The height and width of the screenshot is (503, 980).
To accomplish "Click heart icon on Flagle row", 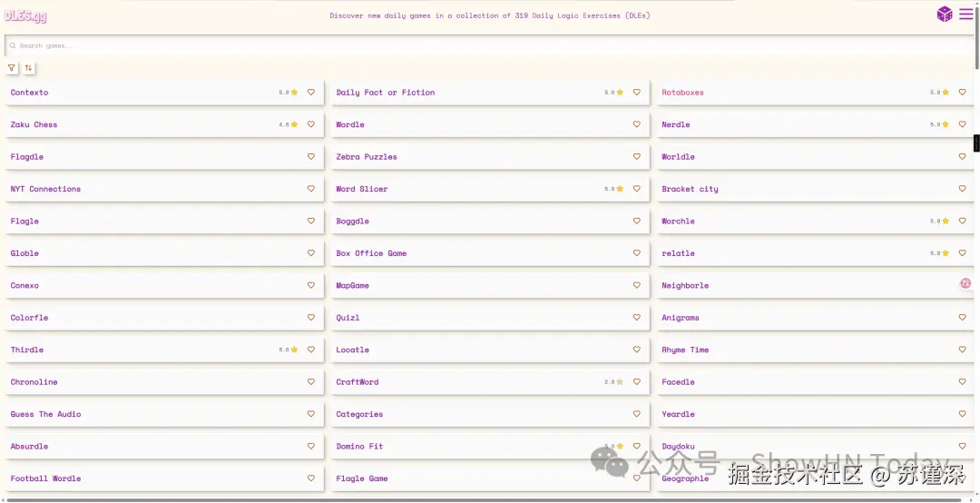I will [310, 221].
